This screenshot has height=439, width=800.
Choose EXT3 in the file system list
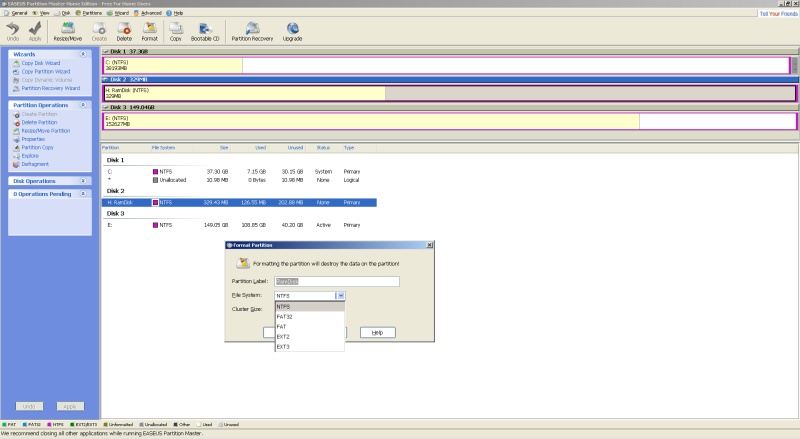coord(310,347)
